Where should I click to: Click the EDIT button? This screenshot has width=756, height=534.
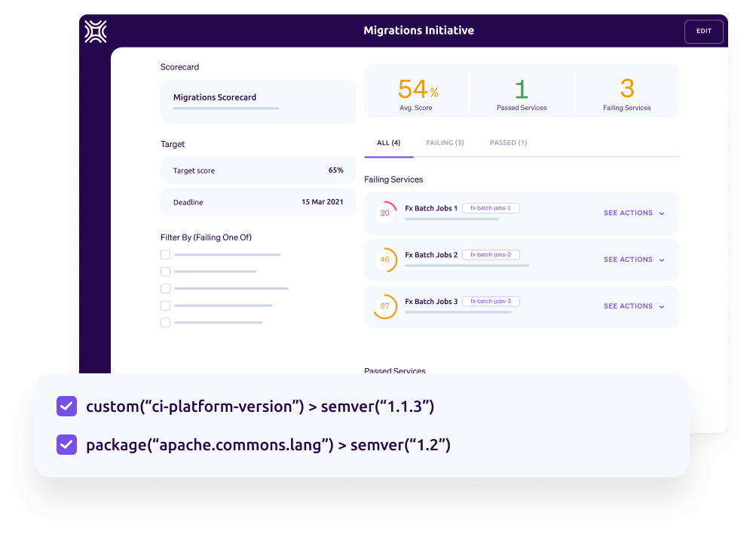pos(703,32)
